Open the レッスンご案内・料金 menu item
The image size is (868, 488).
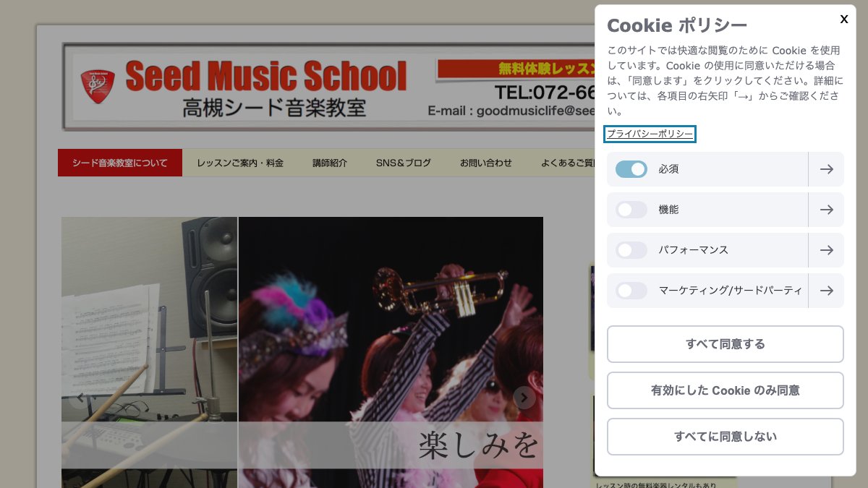240,163
